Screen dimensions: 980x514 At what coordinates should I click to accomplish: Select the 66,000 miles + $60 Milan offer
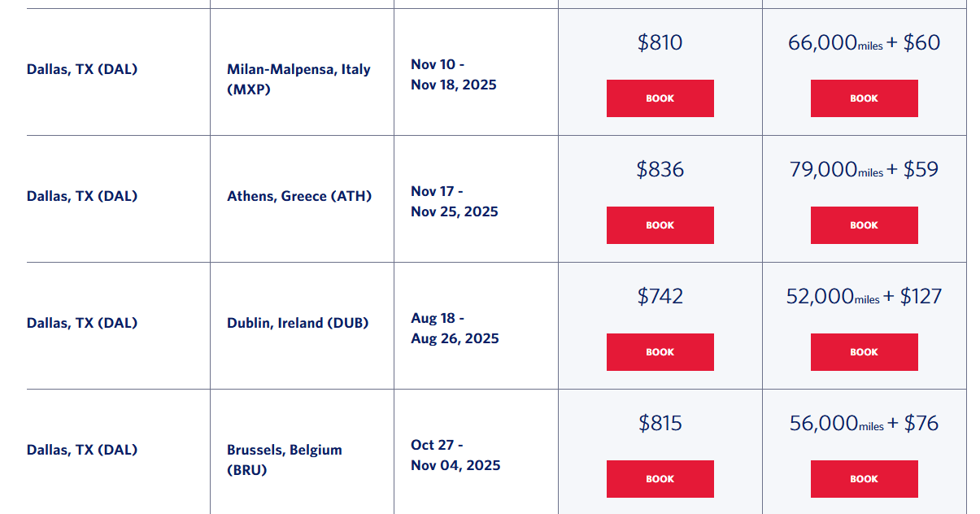coord(864,41)
